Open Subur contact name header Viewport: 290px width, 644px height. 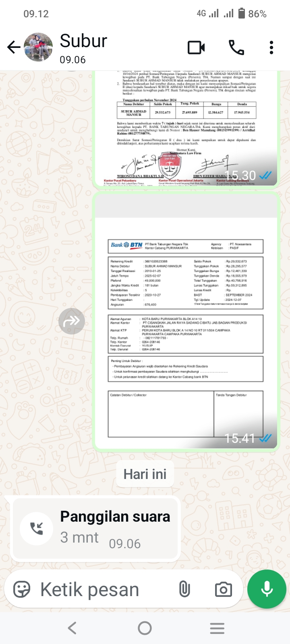pos(83,41)
